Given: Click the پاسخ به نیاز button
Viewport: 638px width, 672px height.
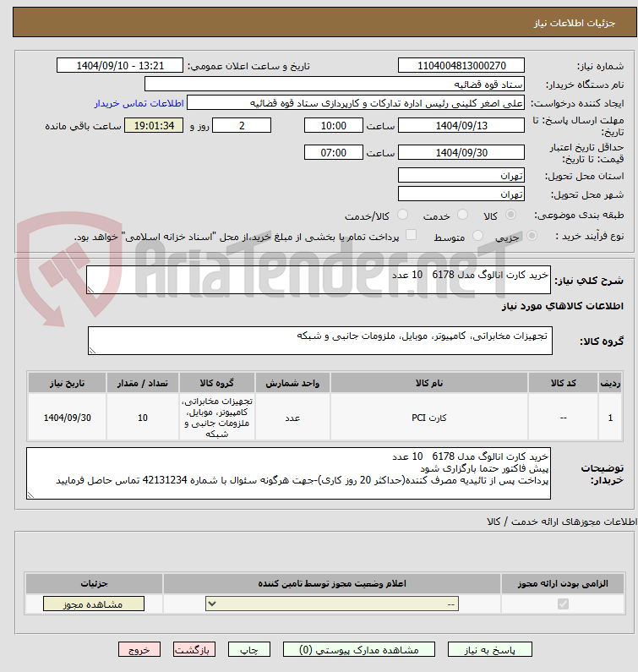Looking at the screenshot, I should point(490,650).
